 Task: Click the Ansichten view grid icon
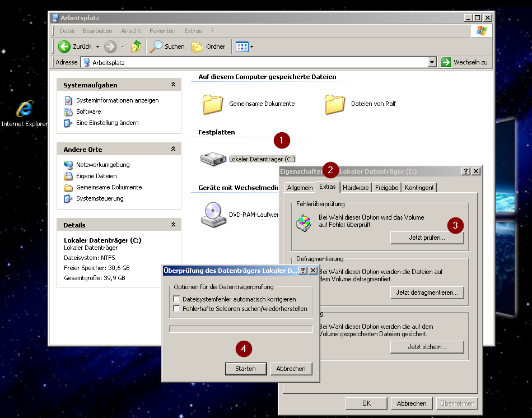(242, 47)
